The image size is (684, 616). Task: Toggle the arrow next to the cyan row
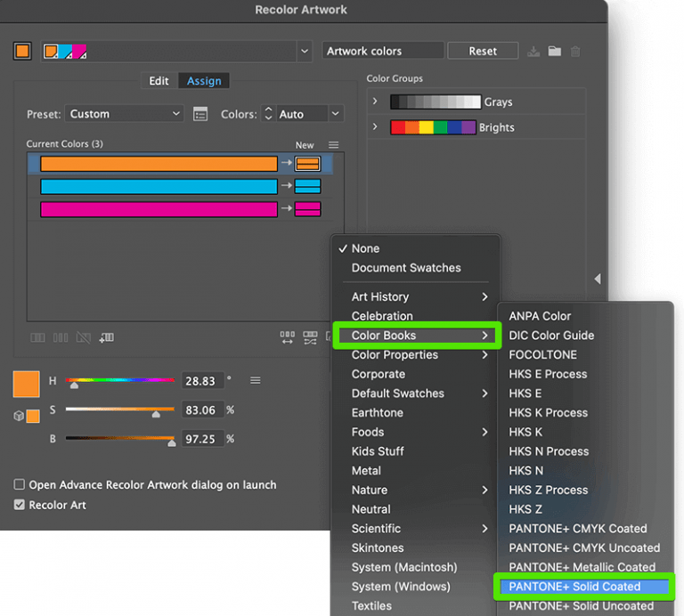(286, 185)
